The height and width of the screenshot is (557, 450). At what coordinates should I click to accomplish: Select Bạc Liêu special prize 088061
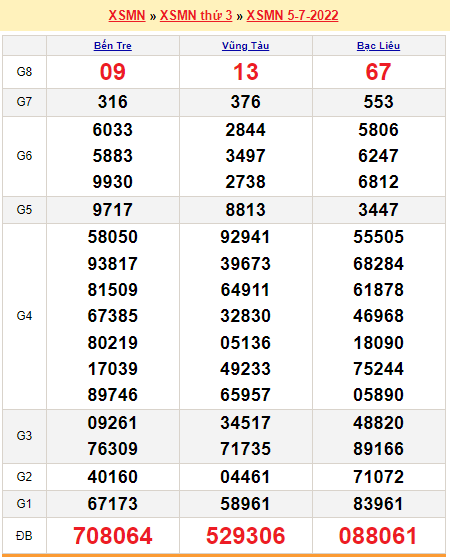click(378, 536)
